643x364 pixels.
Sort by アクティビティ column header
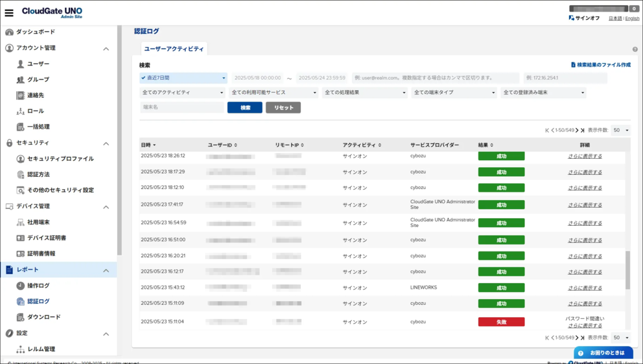click(x=361, y=145)
